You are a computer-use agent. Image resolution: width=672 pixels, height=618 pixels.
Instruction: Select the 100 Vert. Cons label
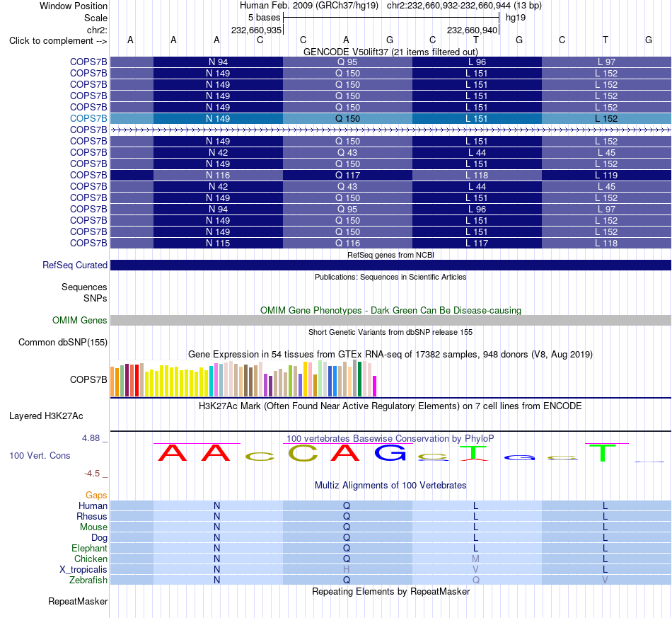(40, 455)
